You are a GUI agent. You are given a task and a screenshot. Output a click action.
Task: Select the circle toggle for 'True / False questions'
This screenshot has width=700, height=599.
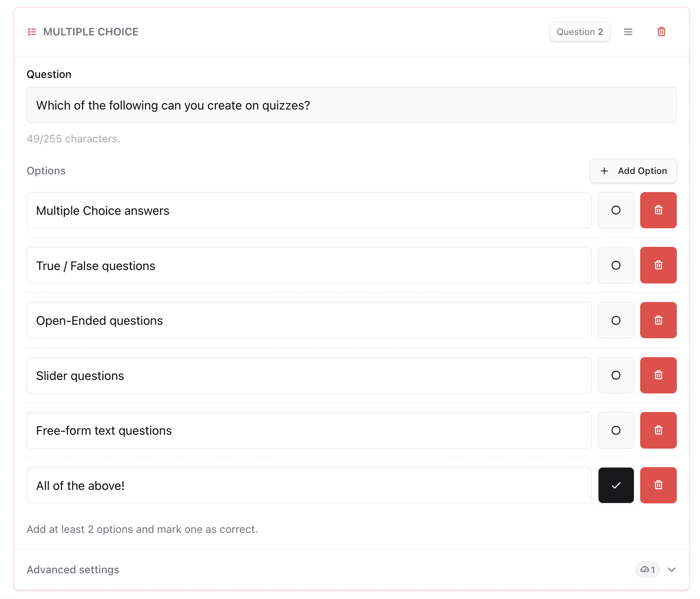pos(616,265)
